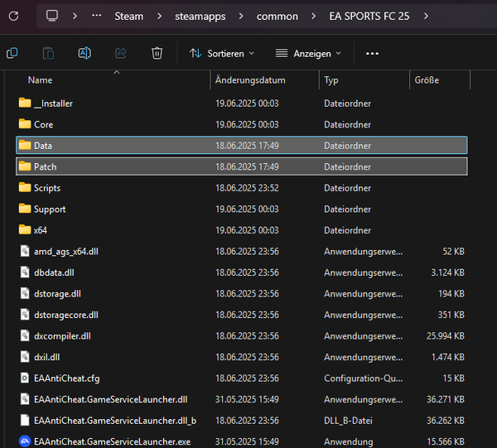Click the EA logo icon of GameServiceLauncher.exe
Screen dimensions: 497x448
pyautogui.click(x=25, y=441)
